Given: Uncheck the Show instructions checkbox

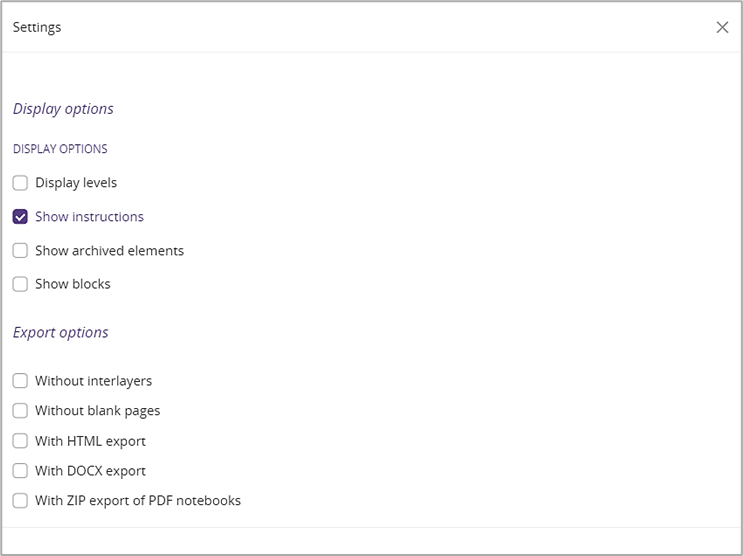Looking at the screenshot, I should coord(20,217).
